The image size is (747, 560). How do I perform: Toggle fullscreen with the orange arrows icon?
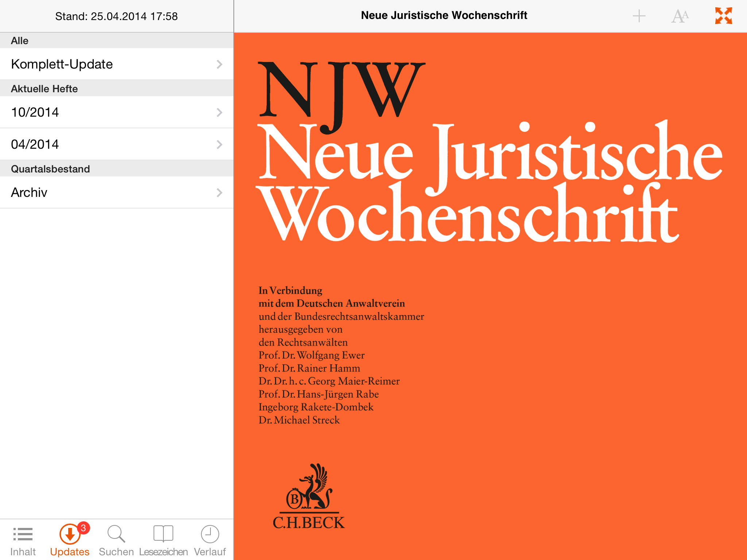click(x=724, y=16)
